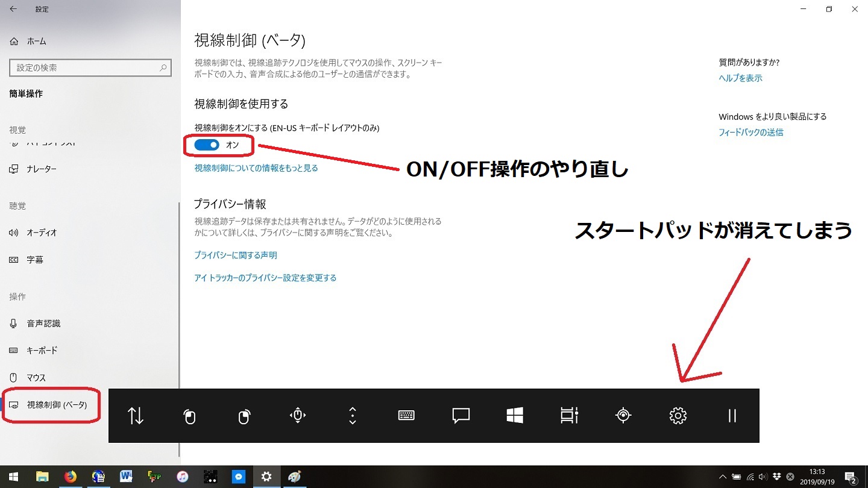Open Task View from the launchpad

(x=569, y=416)
